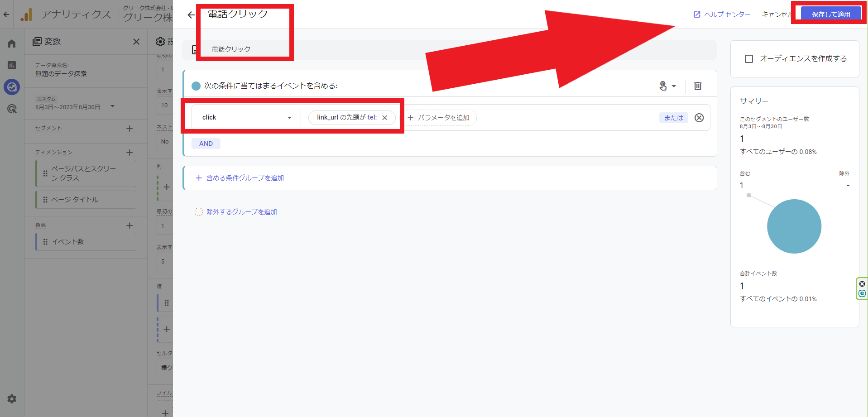The image size is (868, 417).
Task: Add an include condition group
Action: [240, 178]
